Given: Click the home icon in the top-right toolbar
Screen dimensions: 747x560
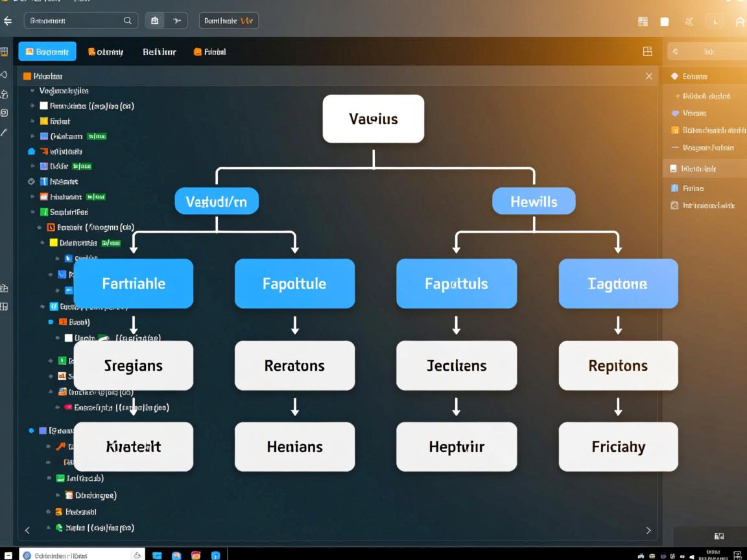Looking at the screenshot, I should click(x=740, y=21).
